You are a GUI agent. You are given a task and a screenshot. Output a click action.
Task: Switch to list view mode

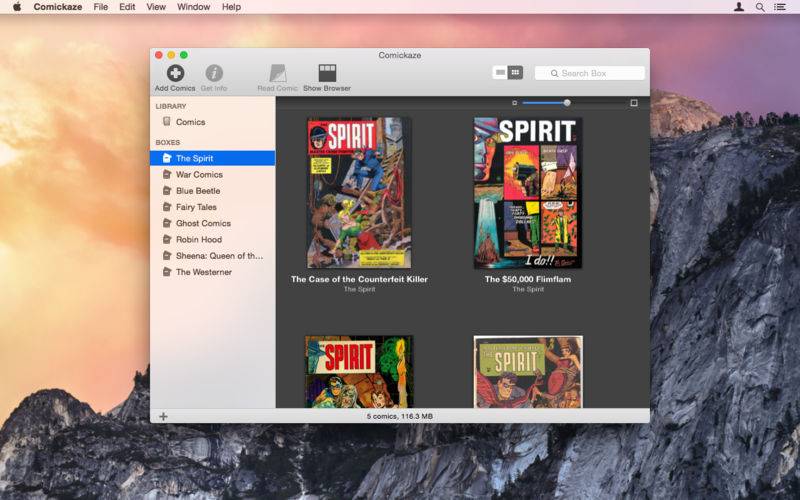[500, 73]
